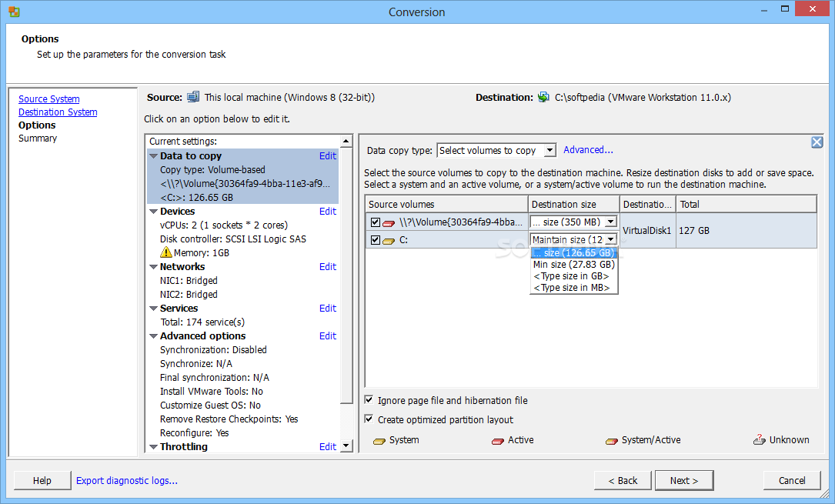835x504 pixels.
Task: Click the settings list scrollbar thumb
Action: (346, 275)
